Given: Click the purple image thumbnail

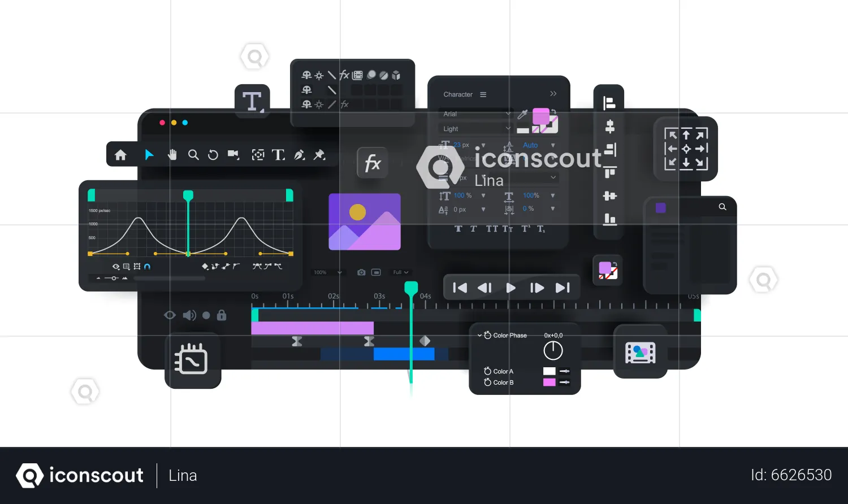Looking at the screenshot, I should [365, 221].
